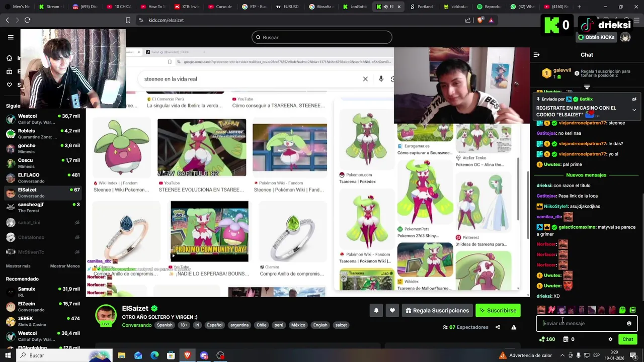Expand the followed list with Mostrar más
644x362 pixels.
[x=18, y=266]
